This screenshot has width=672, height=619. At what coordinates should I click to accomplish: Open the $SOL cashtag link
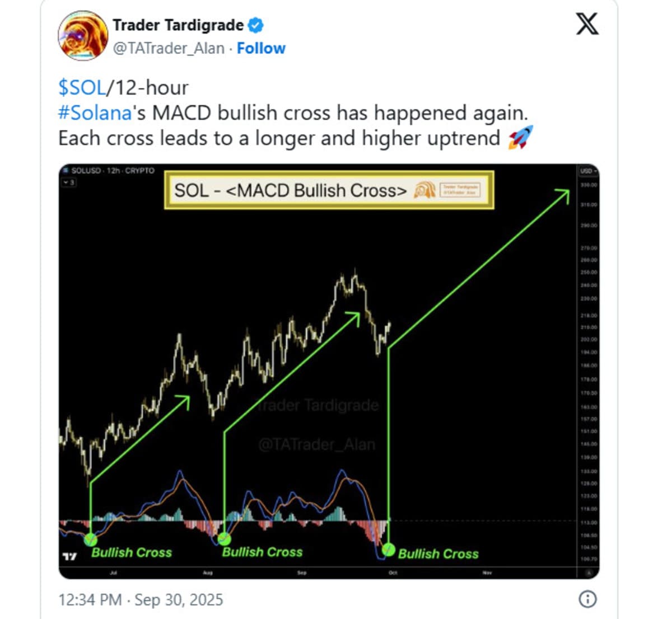82,88
